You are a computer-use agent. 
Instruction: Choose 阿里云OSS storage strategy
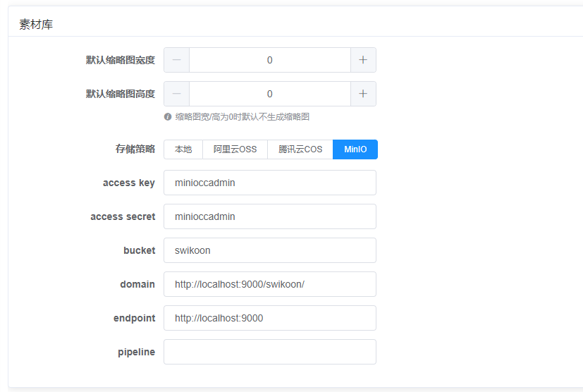point(235,149)
